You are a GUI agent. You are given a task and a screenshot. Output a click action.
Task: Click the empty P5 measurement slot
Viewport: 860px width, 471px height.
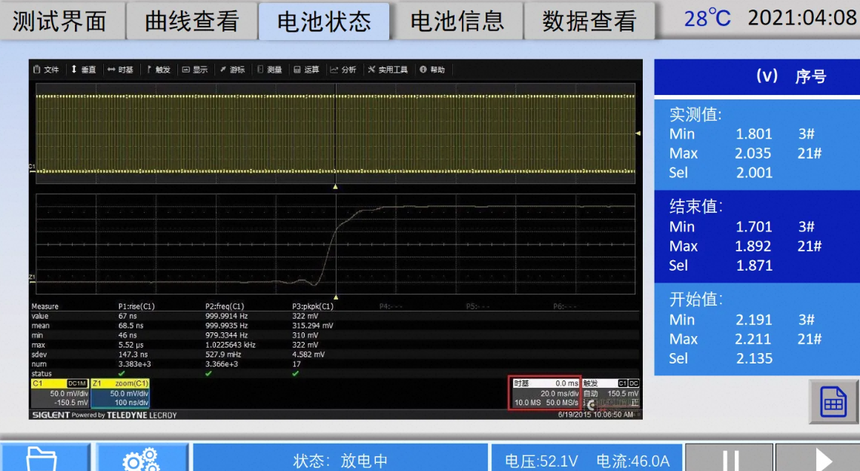click(x=477, y=307)
